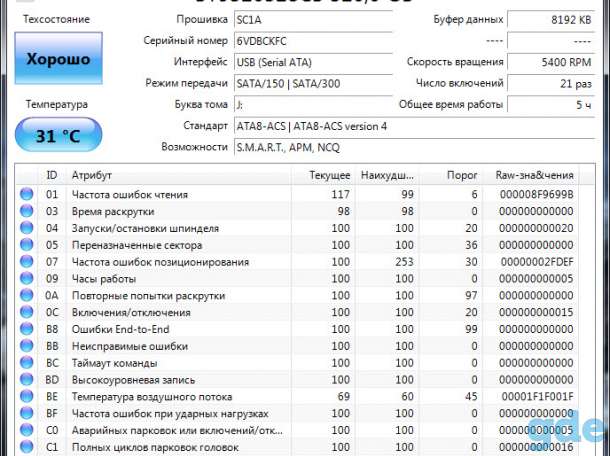Click the Хорошо health status button
610x456 pixels.
point(59,58)
